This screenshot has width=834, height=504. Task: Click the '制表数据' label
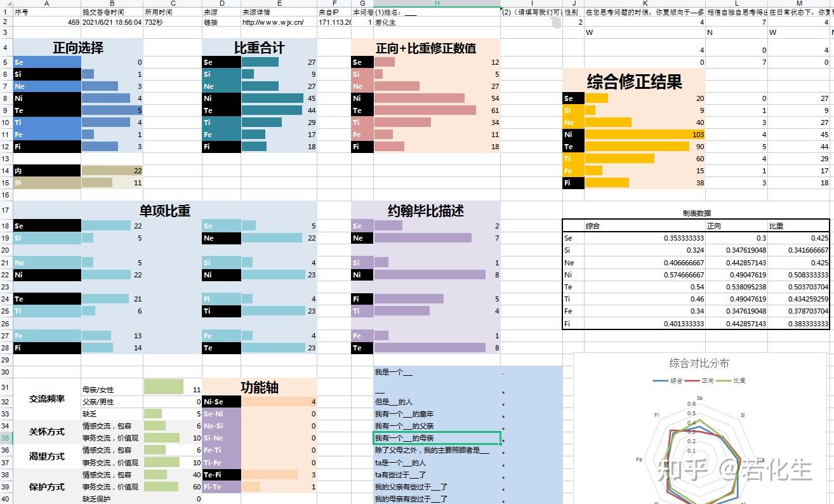click(696, 213)
